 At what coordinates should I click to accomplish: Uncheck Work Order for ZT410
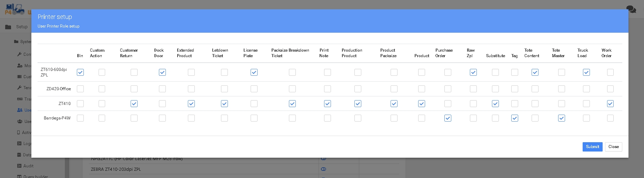611,104
